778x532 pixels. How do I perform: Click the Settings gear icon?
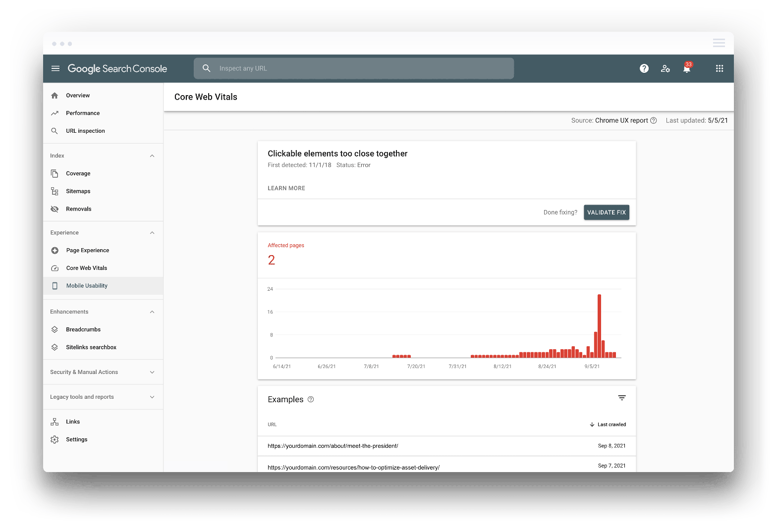coord(55,439)
